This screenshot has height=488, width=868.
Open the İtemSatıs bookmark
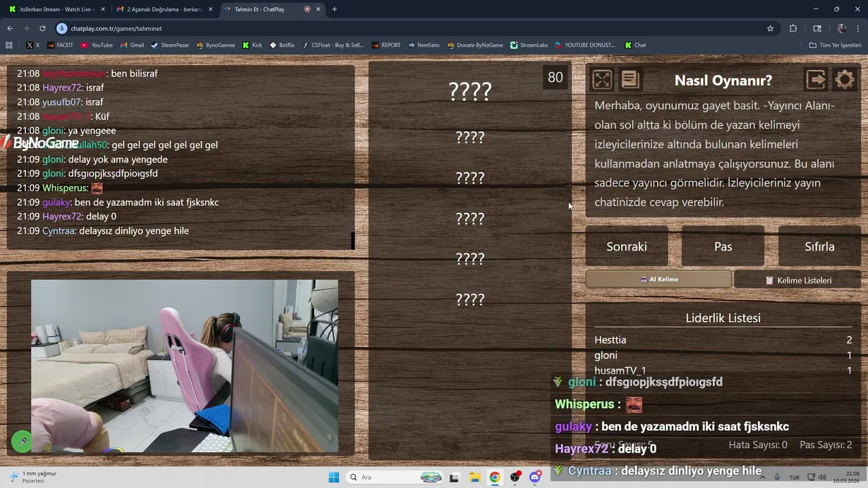424,45
